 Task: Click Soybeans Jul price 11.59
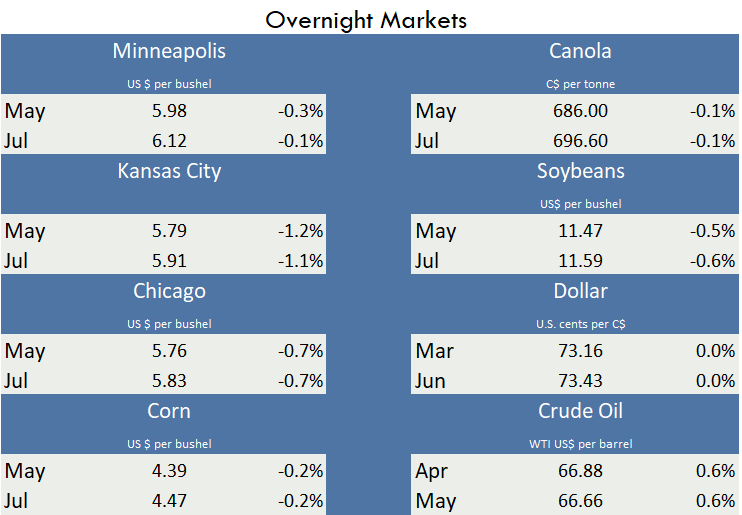point(580,261)
